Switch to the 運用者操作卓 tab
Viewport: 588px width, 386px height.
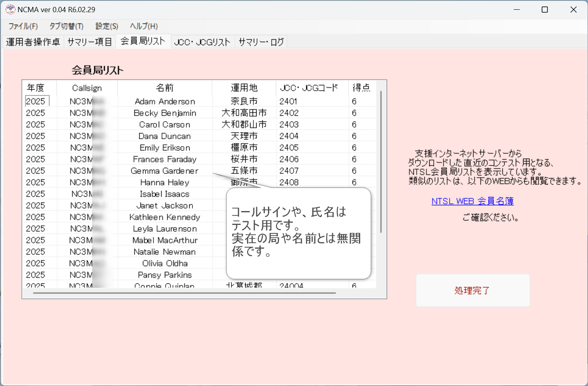(33, 42)
